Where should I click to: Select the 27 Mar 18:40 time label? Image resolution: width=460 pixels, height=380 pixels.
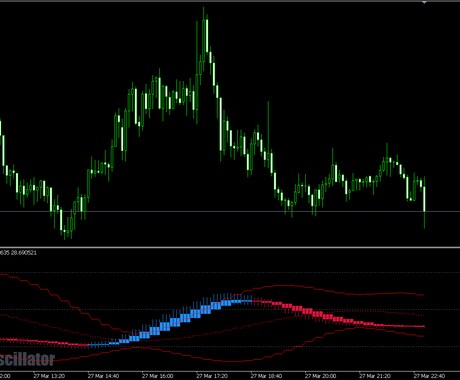266,376
